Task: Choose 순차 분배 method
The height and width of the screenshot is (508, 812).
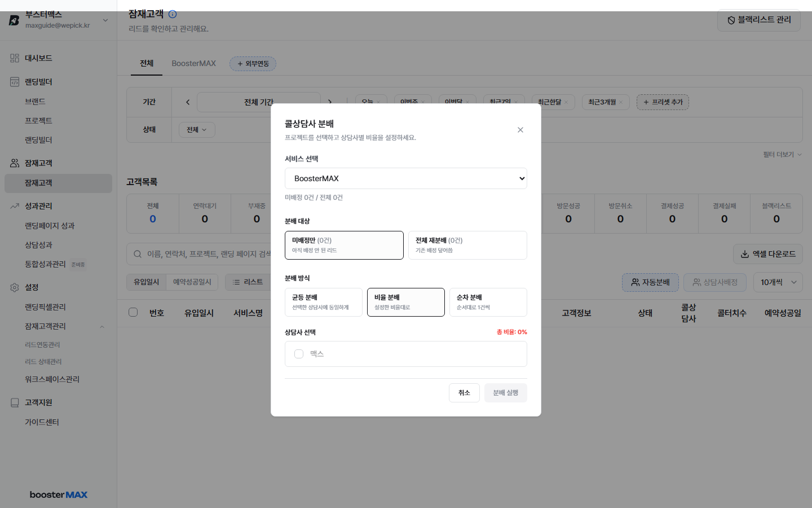Action: coord(488,302)
